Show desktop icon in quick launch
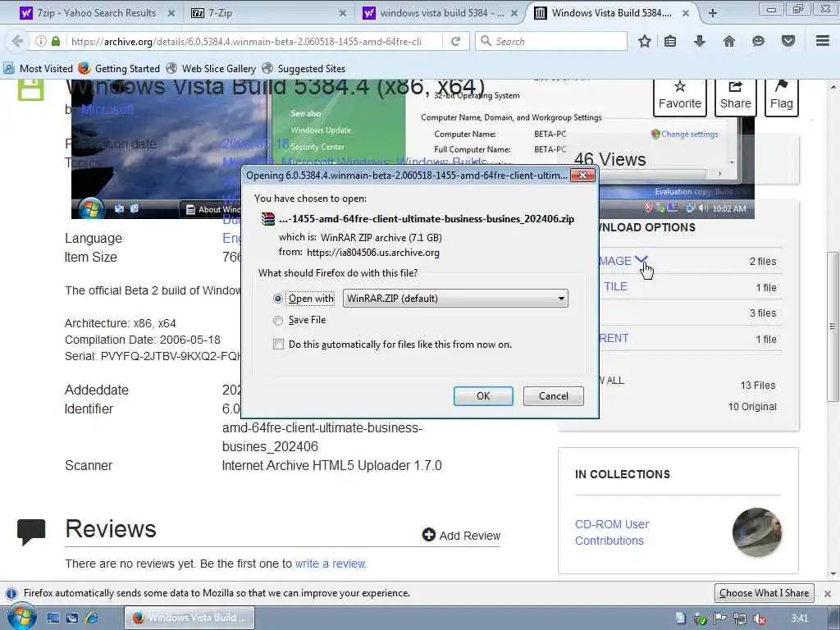The width and height of the screenshot is (840, 630). 53,618
